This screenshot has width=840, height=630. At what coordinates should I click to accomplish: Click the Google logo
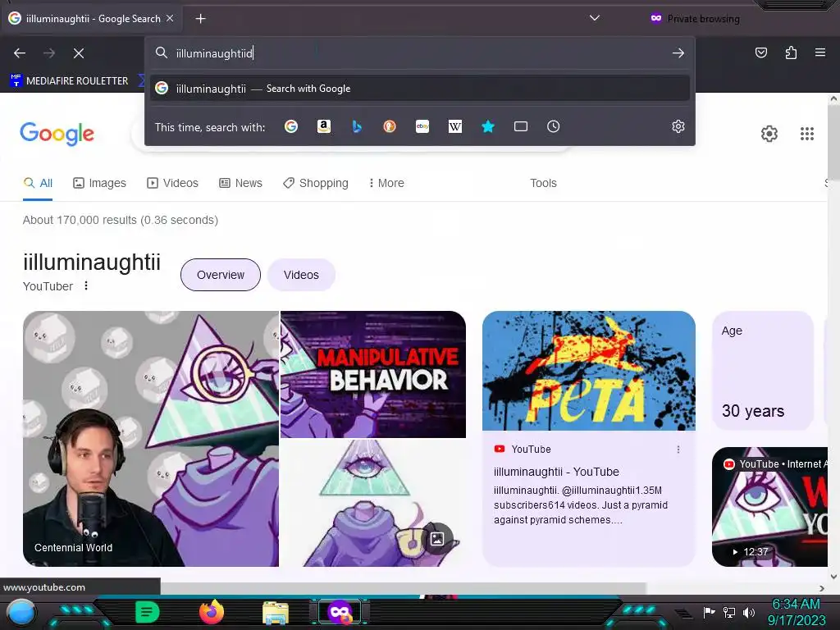pos(57,134)
